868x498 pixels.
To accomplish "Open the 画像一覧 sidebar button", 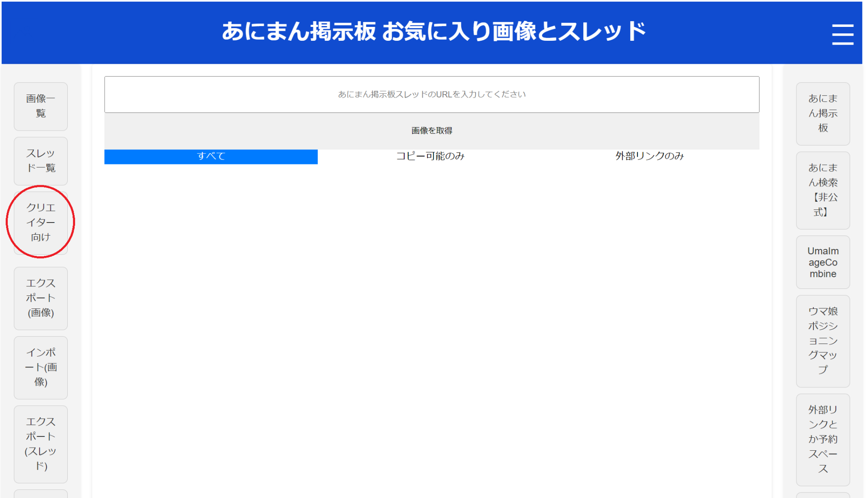I will pyautogui.click(x=41, y=106).
